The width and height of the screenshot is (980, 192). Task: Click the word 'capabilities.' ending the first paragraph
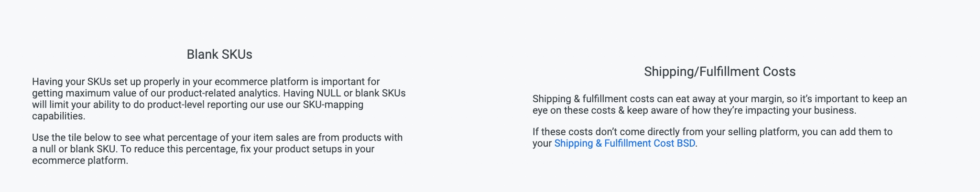[x=58, y=116]
